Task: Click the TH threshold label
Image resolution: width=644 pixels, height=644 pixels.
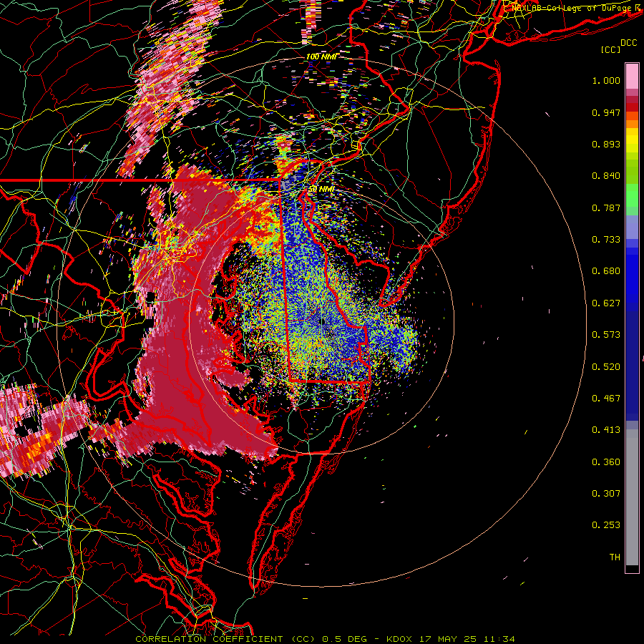Action: pos(615,557)
